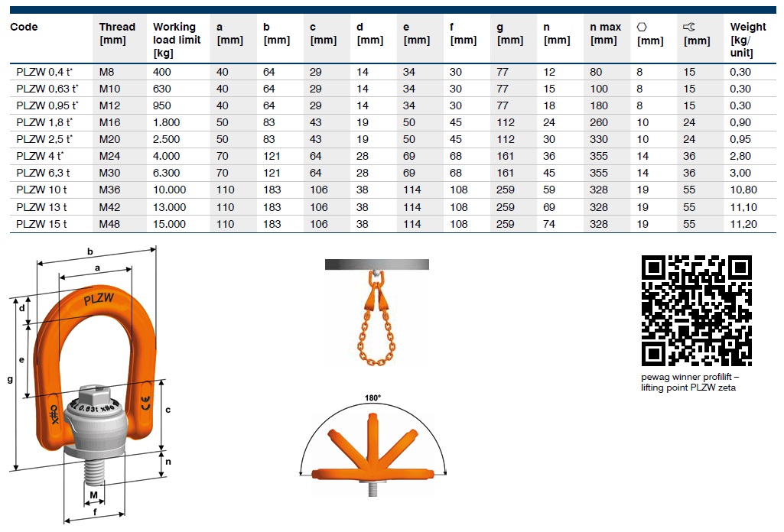Click the weight value '11,20'
The width and height of the screenshot is (784, 532).
click(x=743, y=224)
